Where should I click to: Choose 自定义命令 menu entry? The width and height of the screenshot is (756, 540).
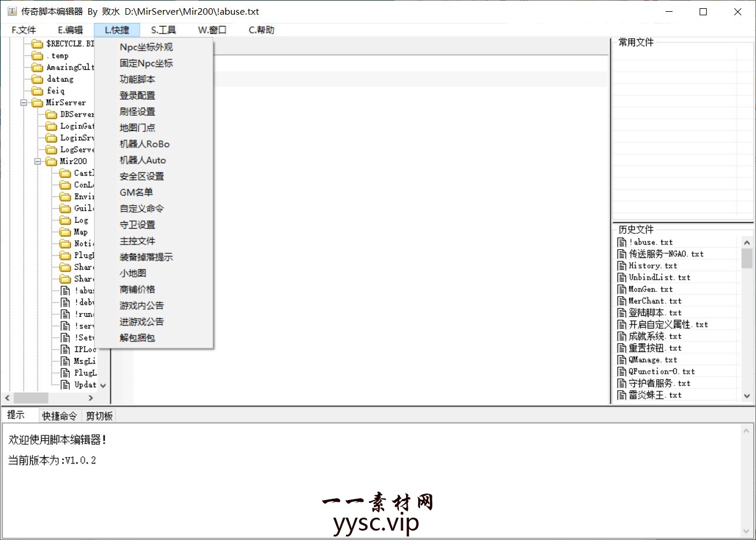click(x=142, y=209)
